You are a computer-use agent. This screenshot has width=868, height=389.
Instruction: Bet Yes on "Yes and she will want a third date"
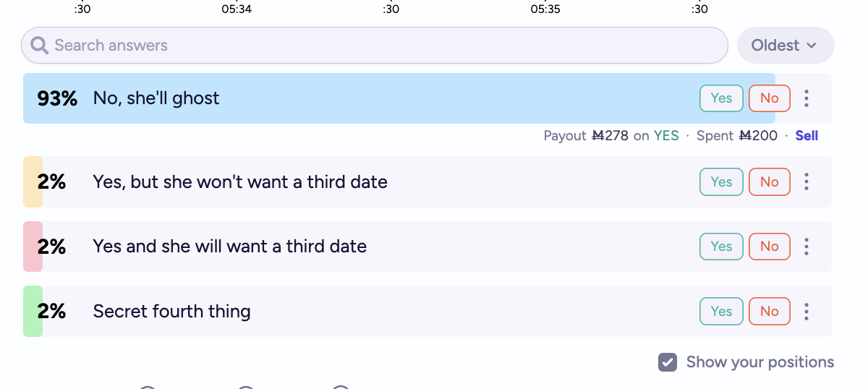[721, 247]
